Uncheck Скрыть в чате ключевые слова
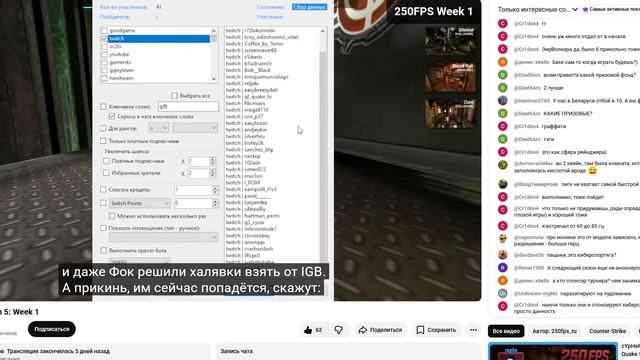Viewport: 640px width, 360px height. (x=112, y=116)
